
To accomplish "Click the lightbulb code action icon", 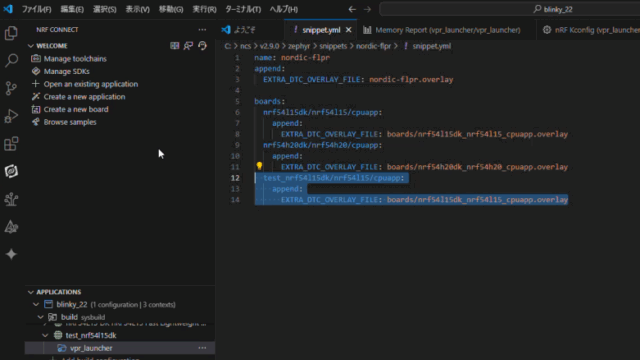I will (x=259, y=166).
